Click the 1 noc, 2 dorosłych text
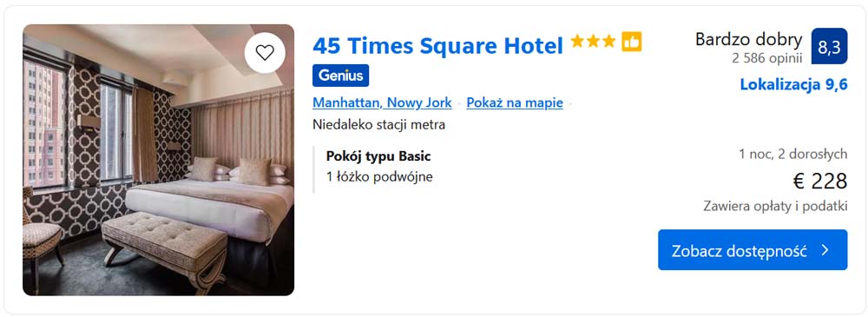The image size is (868, 317). (x=792, y=154)
